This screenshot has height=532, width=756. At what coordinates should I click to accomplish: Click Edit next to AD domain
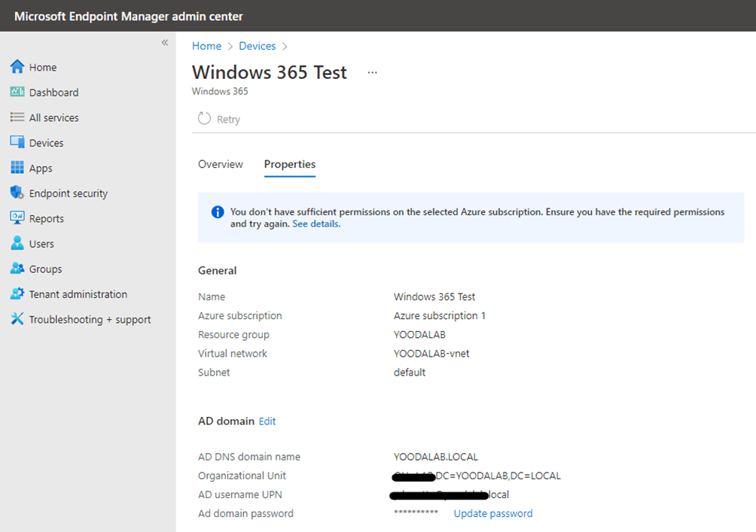pos(267,421)
